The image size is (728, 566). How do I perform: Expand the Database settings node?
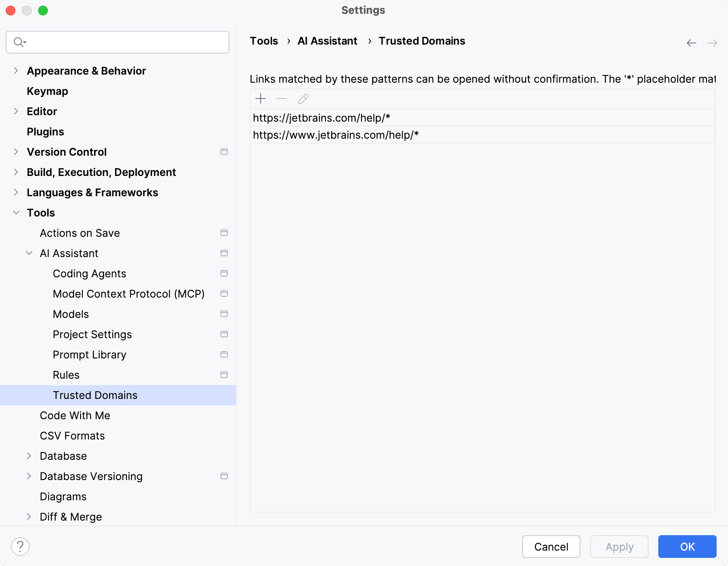pos(29,456)
